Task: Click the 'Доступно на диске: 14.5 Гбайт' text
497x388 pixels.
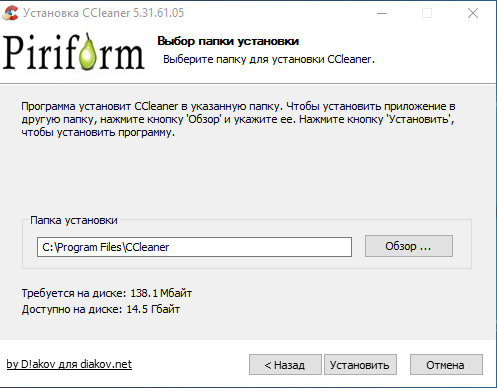Action: [101, 309]
